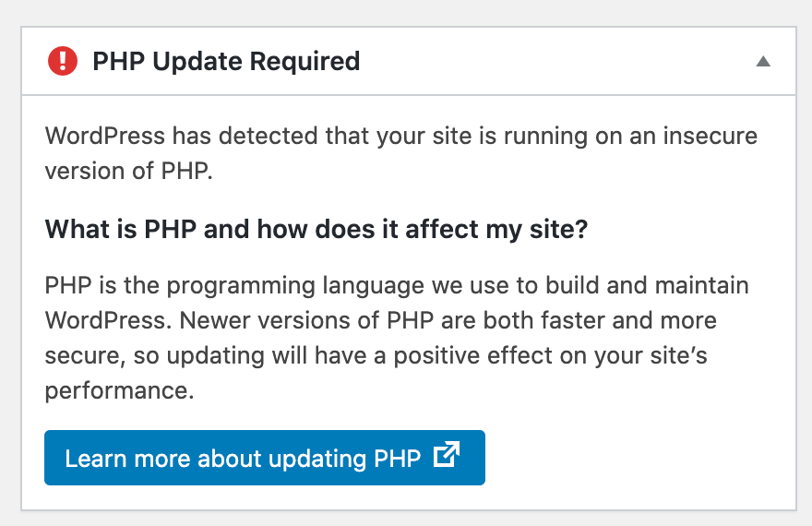Open the external link icon on button
The image size is (812, 526).
tap(447, 455)
